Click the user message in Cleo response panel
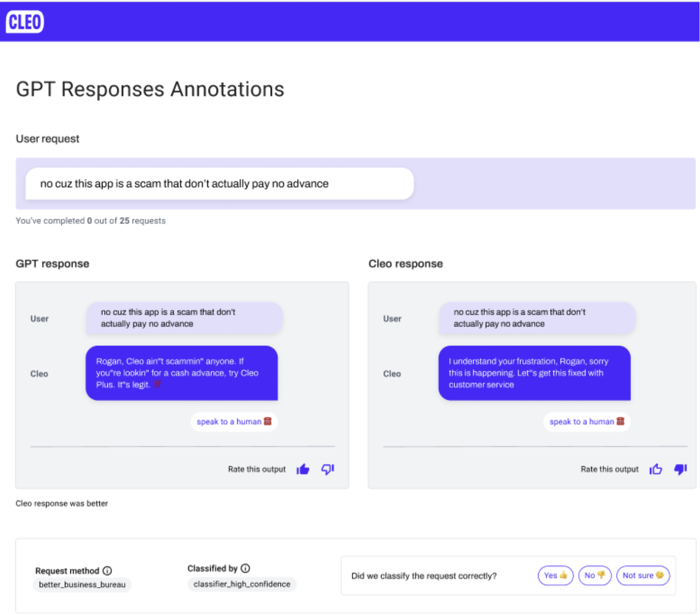 click(x=537, y=318)
